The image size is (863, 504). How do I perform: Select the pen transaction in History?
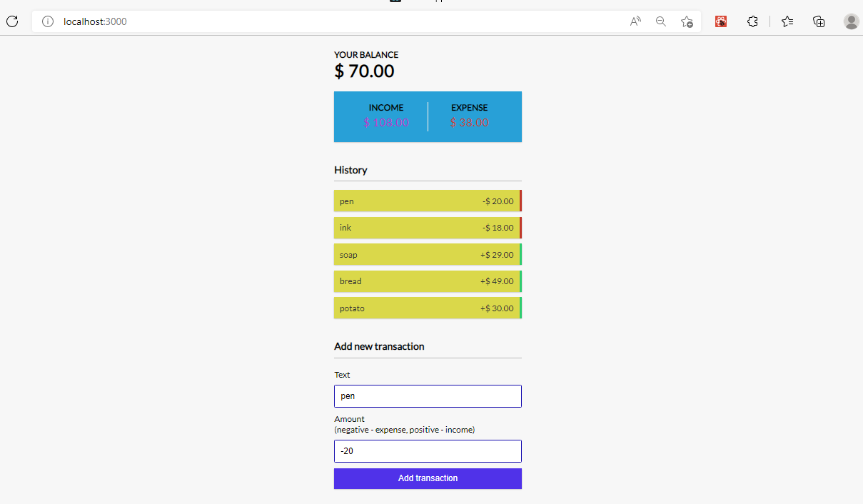(428, 201)
